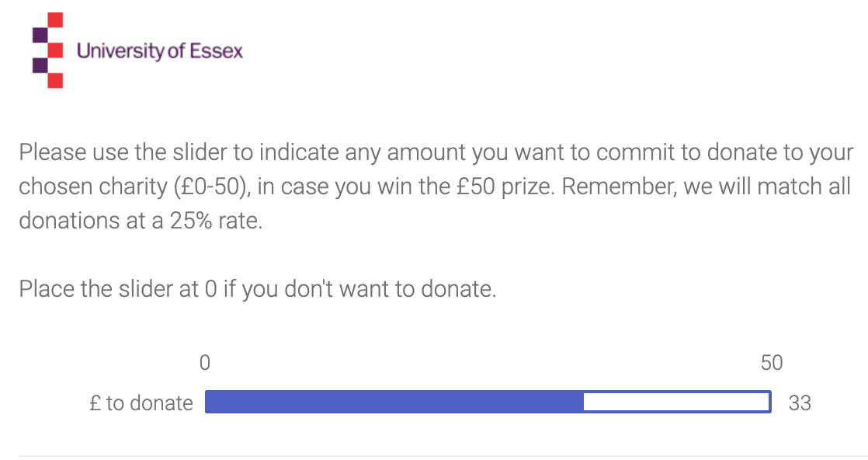868x460 pixels.
Task: Click the current value 33 beside the slider
Action: click(800, 403)
